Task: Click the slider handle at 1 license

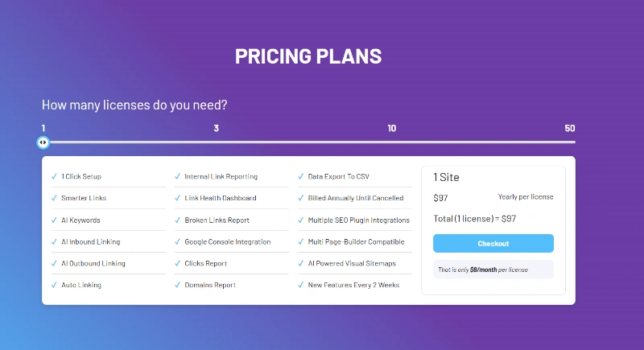Action: [x=43, y=142]
